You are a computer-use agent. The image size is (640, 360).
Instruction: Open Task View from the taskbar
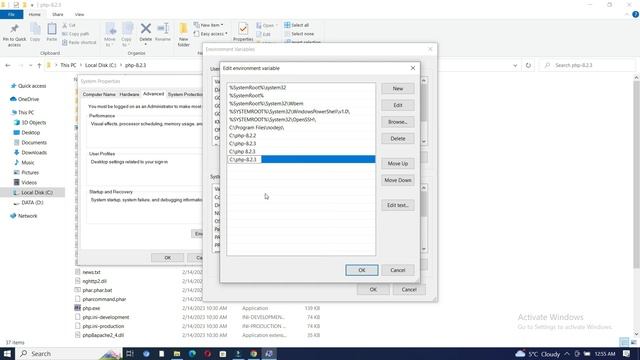130,353
